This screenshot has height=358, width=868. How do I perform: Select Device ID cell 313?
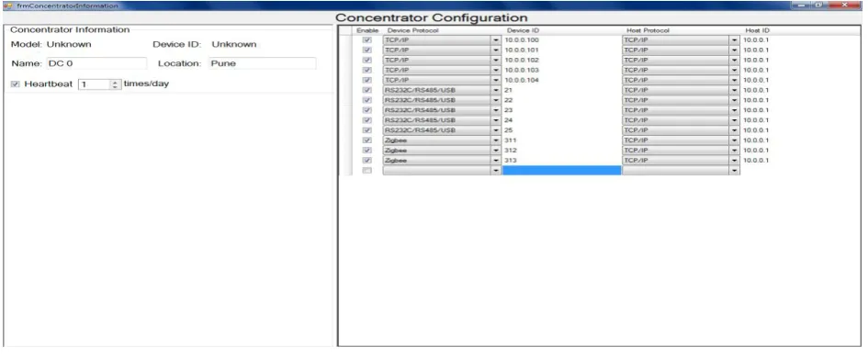[x=561, y=161]
